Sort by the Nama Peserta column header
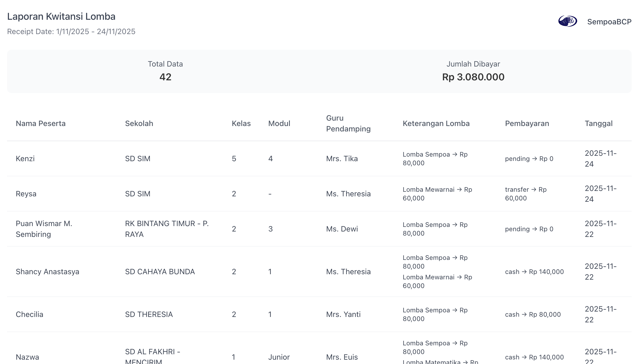643x364 pixels. coord(41,123)
